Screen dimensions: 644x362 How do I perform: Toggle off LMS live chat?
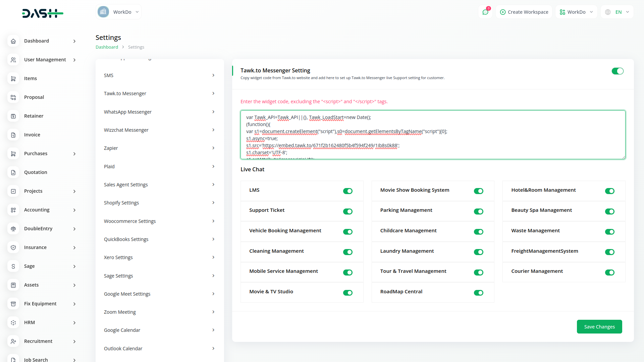pos(347,191)
